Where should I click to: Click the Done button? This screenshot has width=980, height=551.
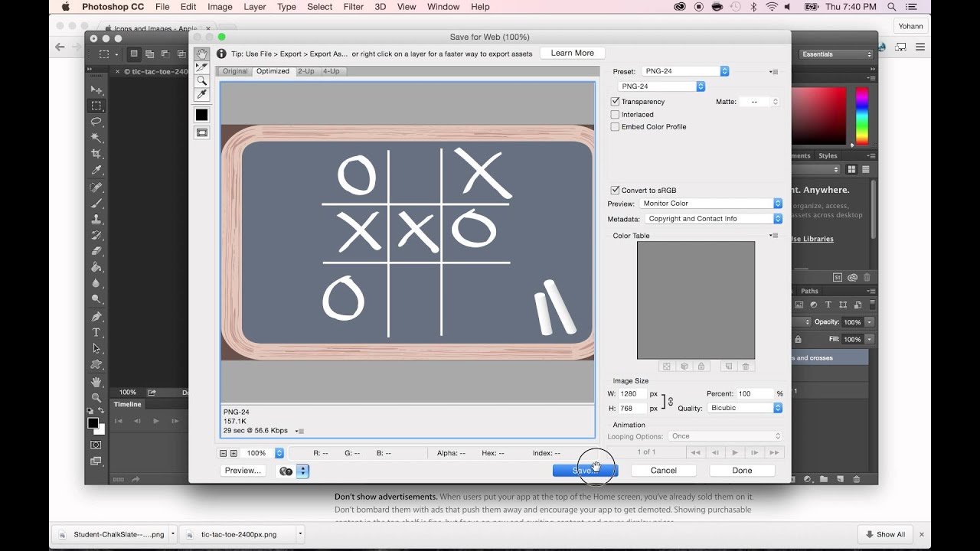coord(742,471)
